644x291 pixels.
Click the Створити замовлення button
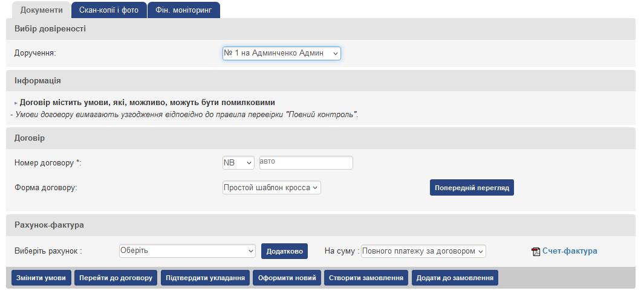coord(366,278)
